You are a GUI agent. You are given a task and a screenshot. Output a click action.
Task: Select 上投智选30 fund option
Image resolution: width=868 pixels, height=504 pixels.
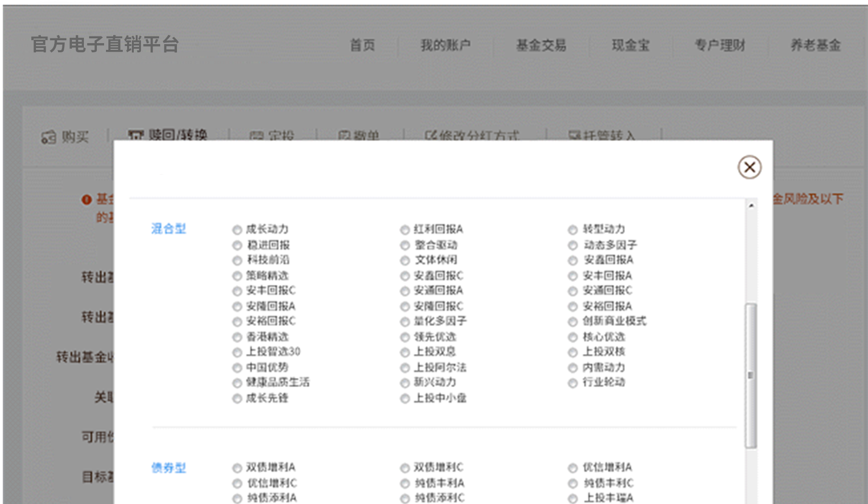click(237, 352)
